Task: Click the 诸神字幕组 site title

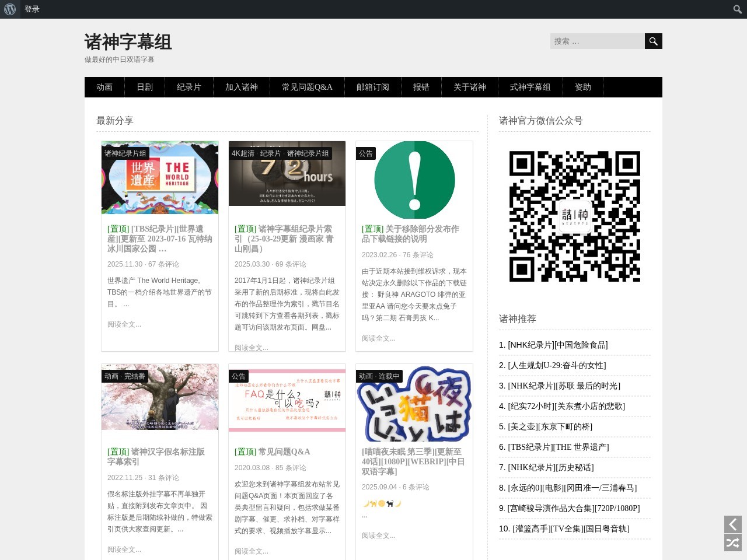Action: 128,42
